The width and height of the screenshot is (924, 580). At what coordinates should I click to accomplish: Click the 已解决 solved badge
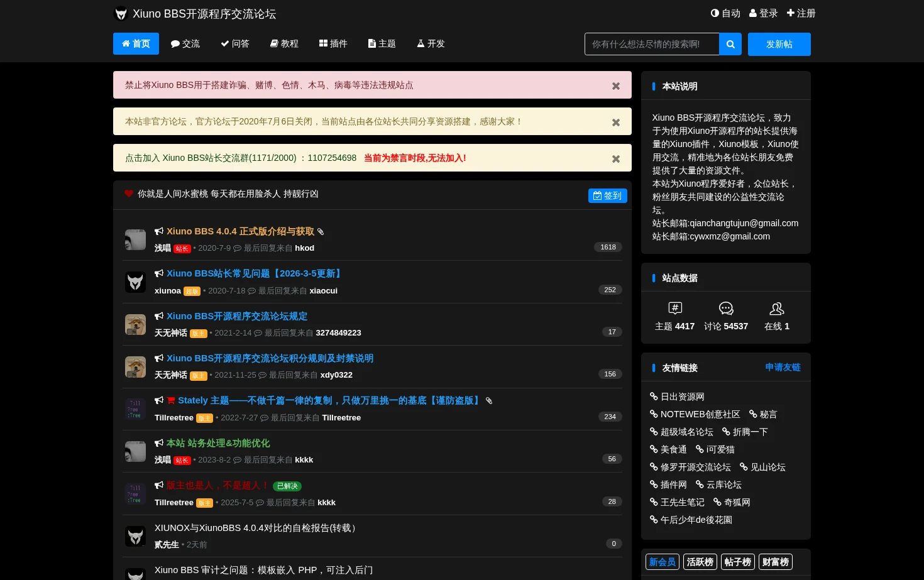(287, 486)
